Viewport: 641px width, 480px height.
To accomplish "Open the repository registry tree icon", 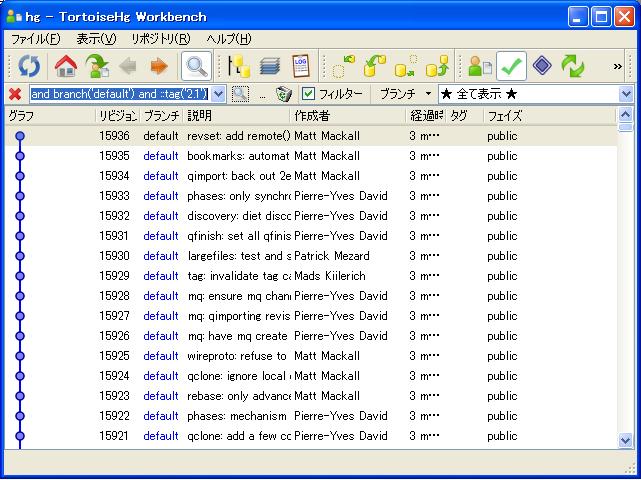I will 239,66.
